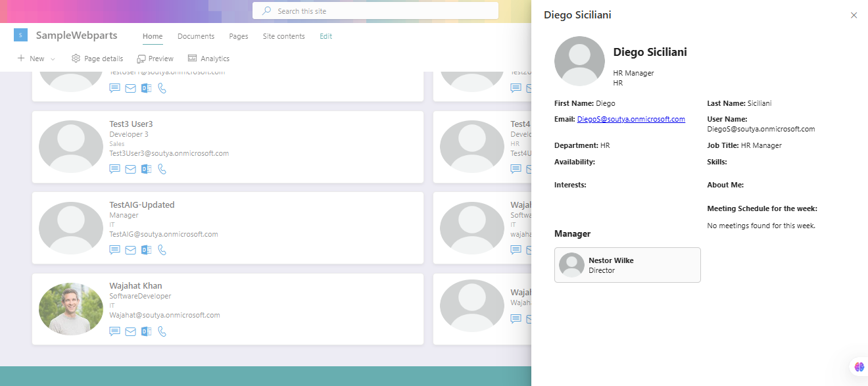Click the SampleWebparts site logo
Screen dimensions: 868x386
20,34
